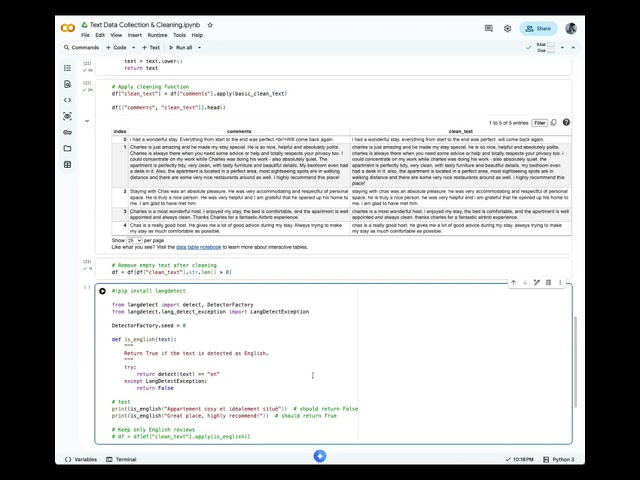This screenshot has height=480, width=640.
Task: Run all cells
Action: pyautogui.click(x=180, y=47)
